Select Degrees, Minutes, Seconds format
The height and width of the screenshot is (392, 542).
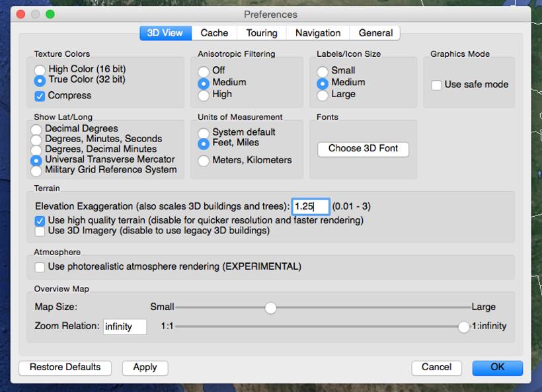click(36, 139)
